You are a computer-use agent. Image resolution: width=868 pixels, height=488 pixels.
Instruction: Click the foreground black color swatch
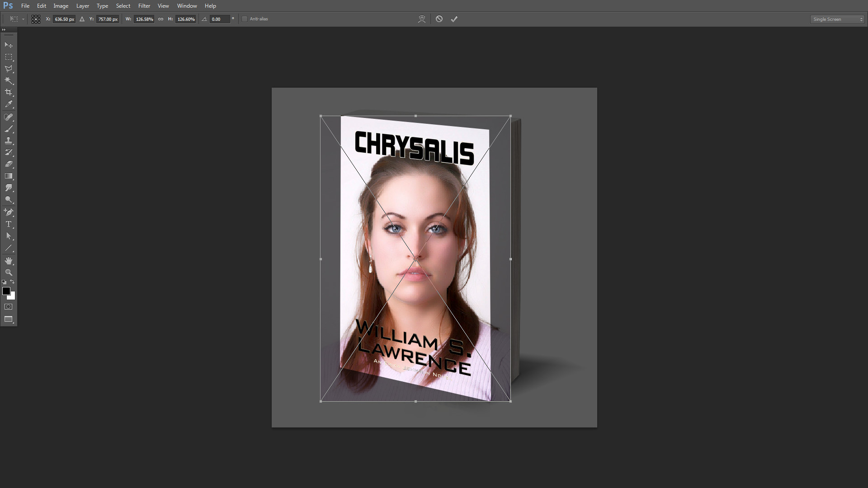click(6, 291)
